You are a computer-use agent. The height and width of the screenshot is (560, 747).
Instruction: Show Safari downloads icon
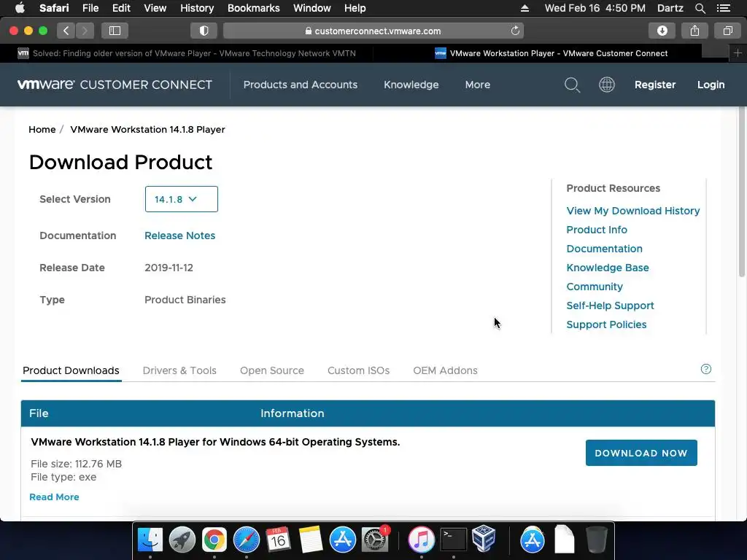[x=662, y=31]
